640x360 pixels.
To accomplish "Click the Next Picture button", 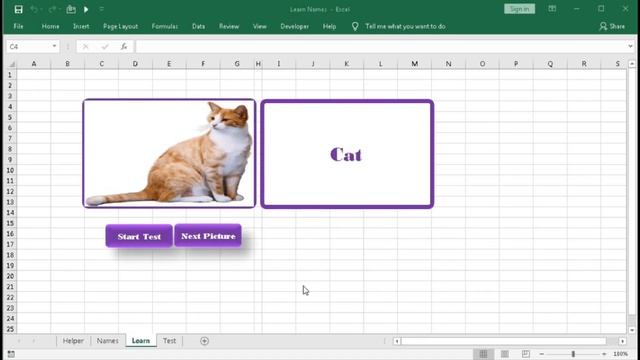I will [208, 236].
